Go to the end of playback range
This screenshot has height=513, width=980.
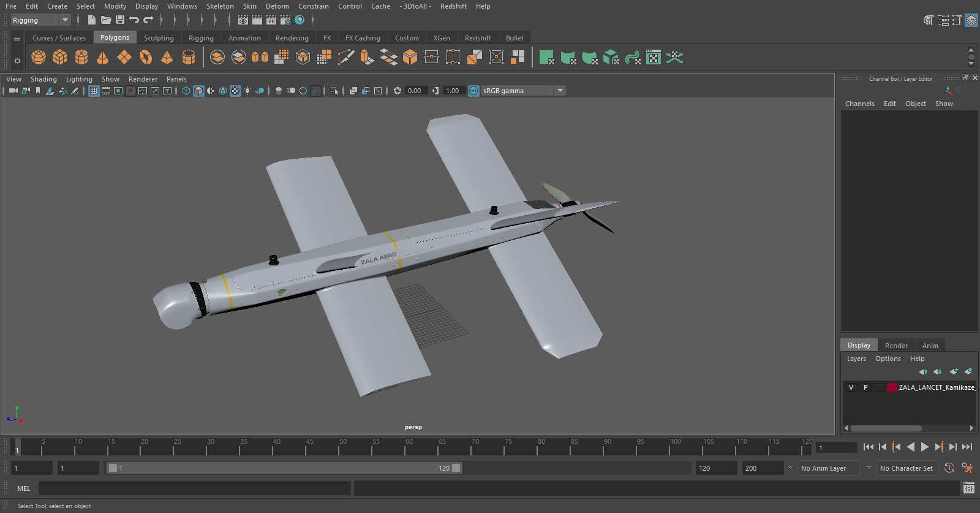tap(967, 447)
